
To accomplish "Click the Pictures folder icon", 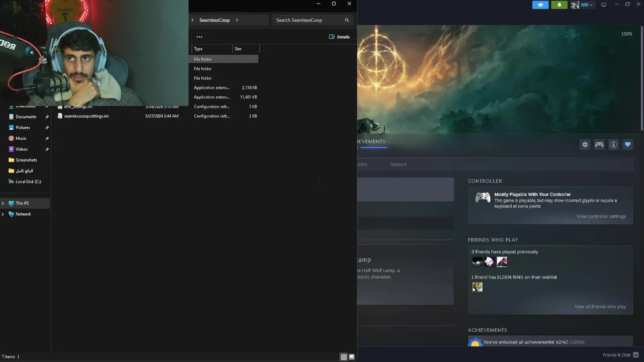I will 12,128.
